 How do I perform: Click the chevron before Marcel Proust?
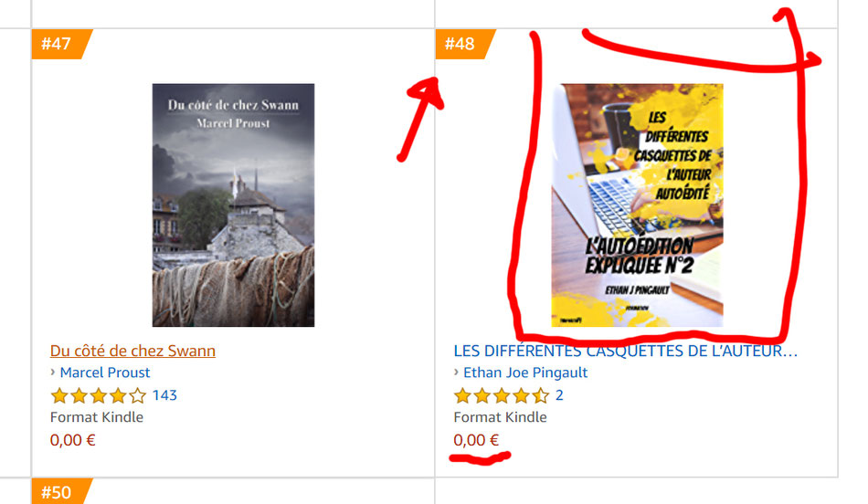(53, 372)
